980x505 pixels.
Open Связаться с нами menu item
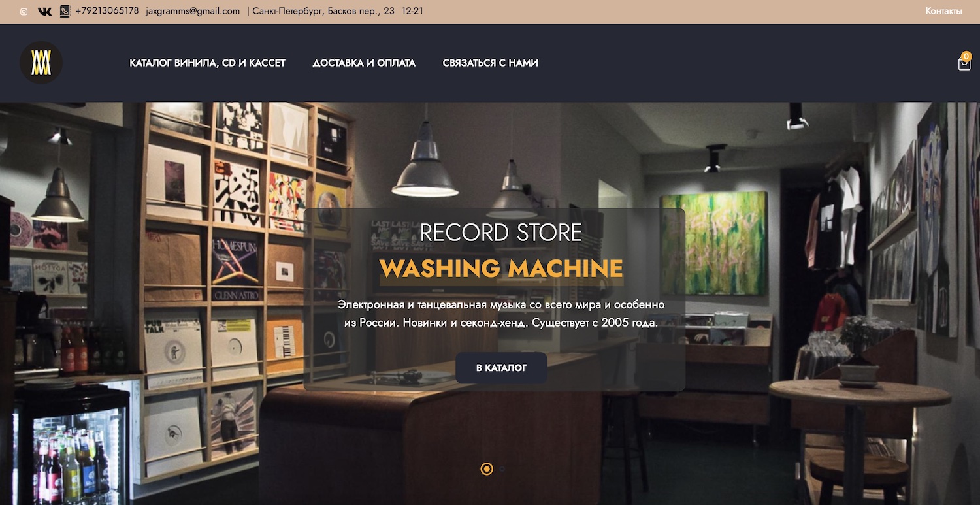tap(491, 63)
